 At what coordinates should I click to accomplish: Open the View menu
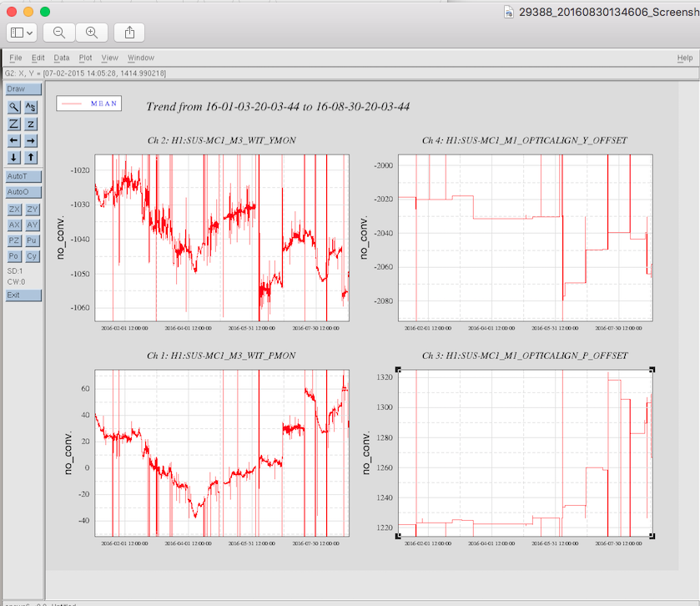click(x=110, y=58)
